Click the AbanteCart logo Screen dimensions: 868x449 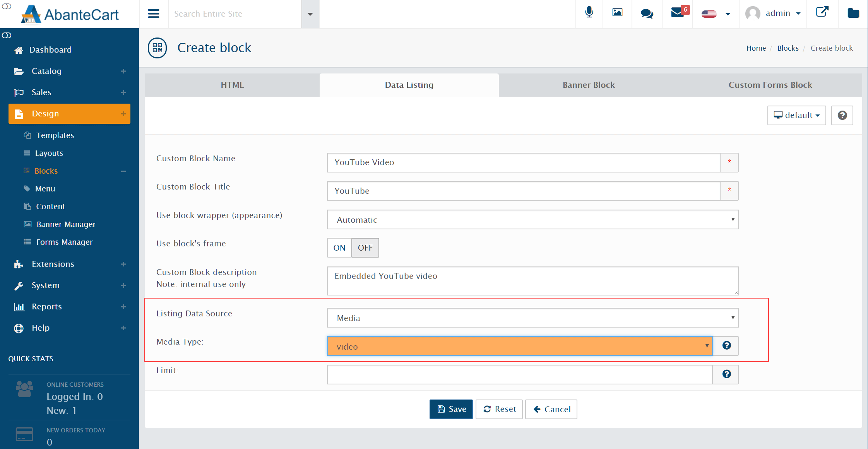tap(70, 14)
